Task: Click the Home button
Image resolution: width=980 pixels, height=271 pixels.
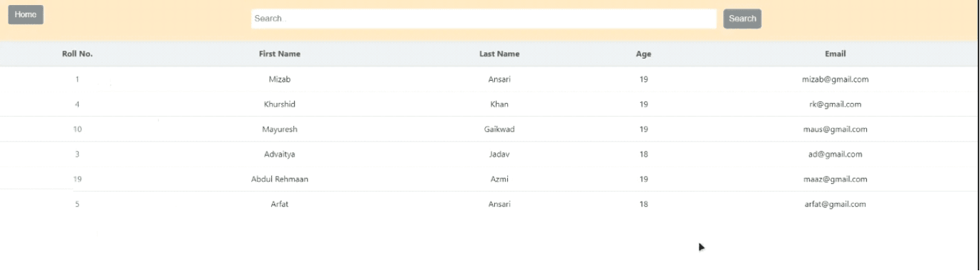Action: 26,15
